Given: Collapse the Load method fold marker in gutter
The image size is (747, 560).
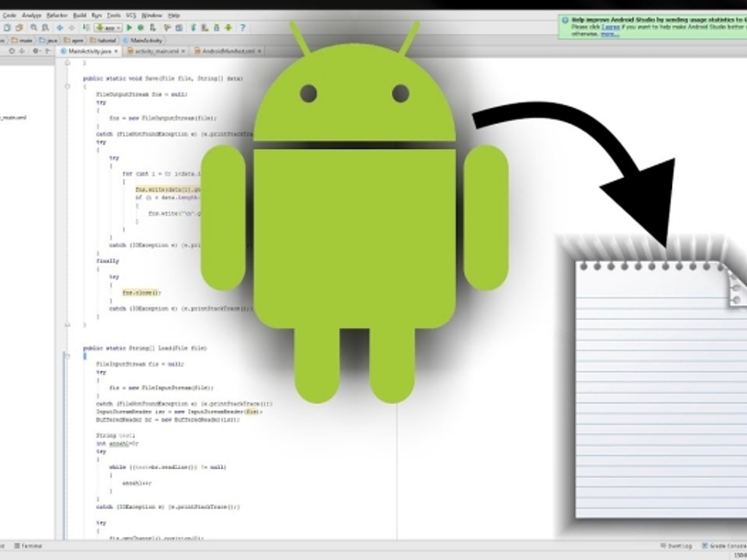Looking at the screenshot, I should [67, 356].
